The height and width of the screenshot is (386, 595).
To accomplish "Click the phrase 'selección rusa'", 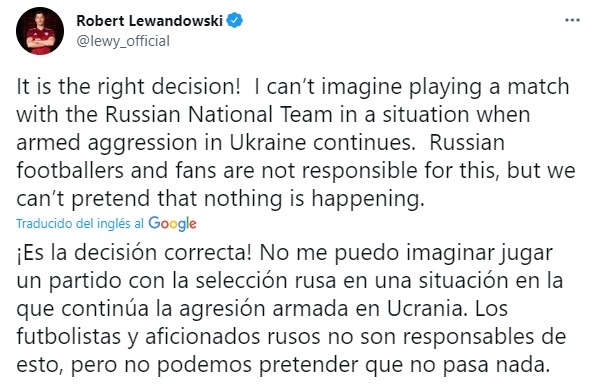I will (x=266, y=281).
